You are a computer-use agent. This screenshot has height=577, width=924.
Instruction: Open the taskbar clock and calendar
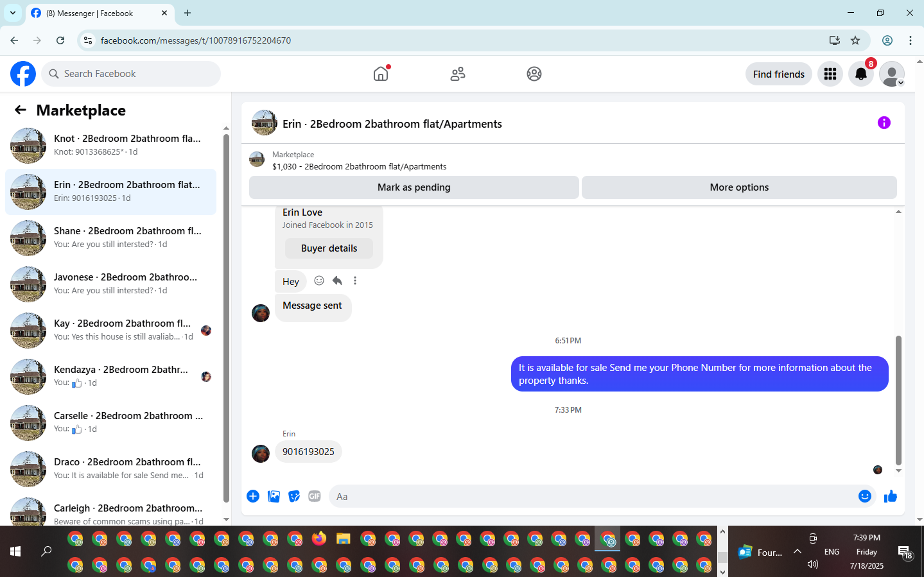pyautogui.click(x=867, y=552)
